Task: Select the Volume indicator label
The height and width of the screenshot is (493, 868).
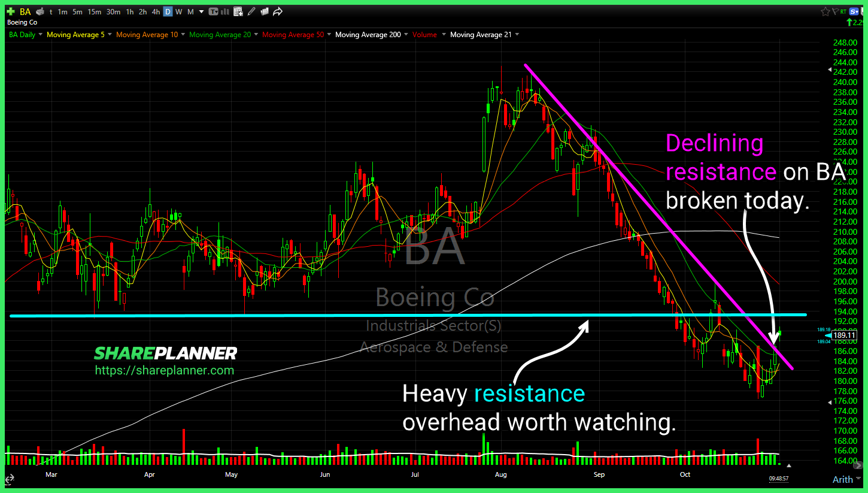Action: pos(425,34)
